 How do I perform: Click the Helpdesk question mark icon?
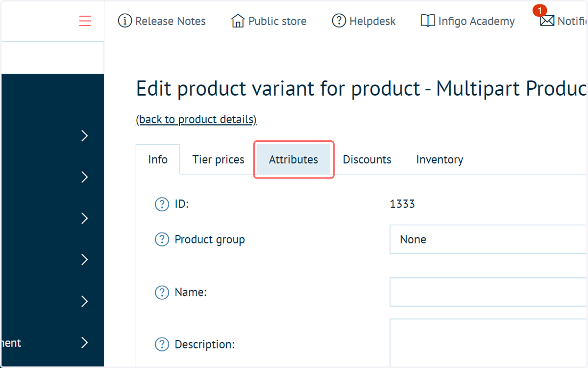coord(339,21)
